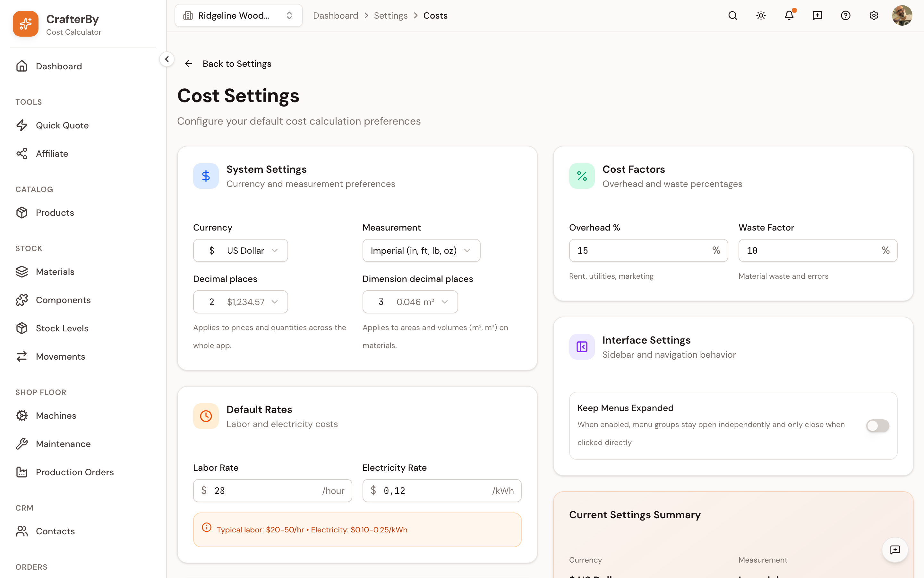Click the Maintenance wrench icon
The image size is (924, 578).
22,444
